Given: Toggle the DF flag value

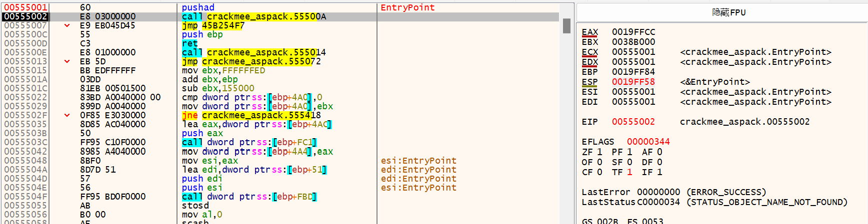Looking at the screenshot, I should (x=659, y=162).
